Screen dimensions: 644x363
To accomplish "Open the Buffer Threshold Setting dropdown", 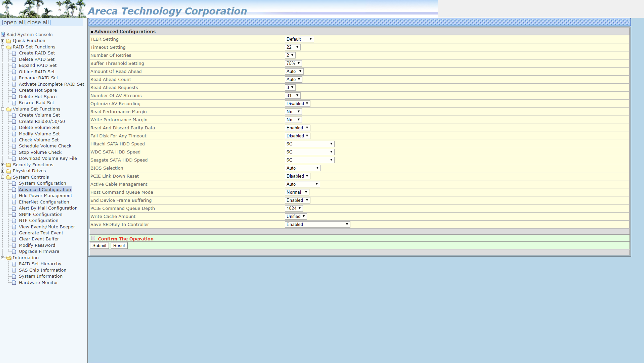I will 293,63.
